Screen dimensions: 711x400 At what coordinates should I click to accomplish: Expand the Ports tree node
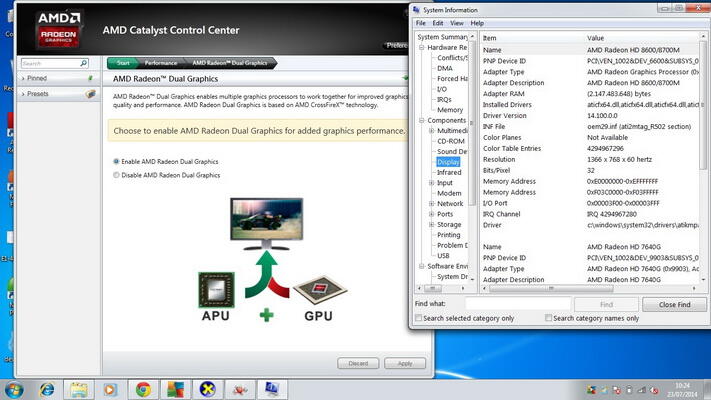(432, 214)
